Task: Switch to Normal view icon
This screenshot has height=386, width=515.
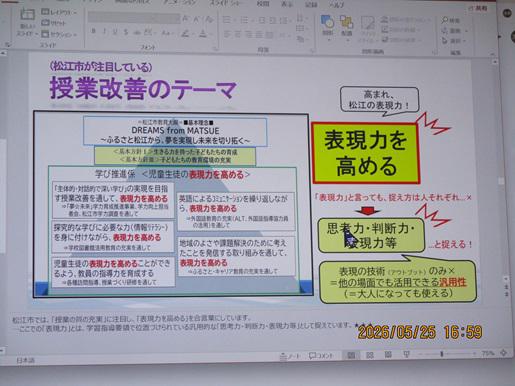Action: pyautogui.click(x=351, y=355)
